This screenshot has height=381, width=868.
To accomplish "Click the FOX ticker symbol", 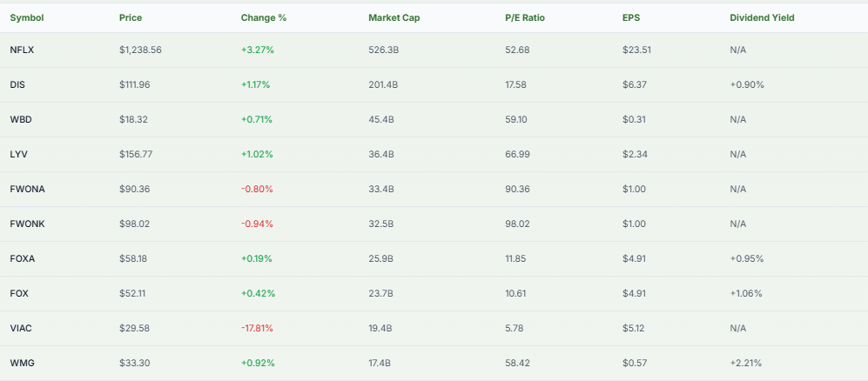I will tap(18, 293).
